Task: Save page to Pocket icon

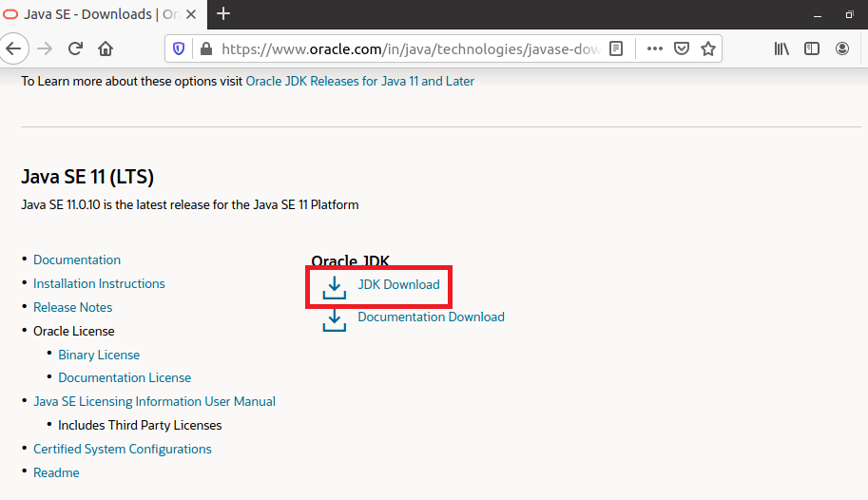Action: pyautogui.click(x=682, y=48)
